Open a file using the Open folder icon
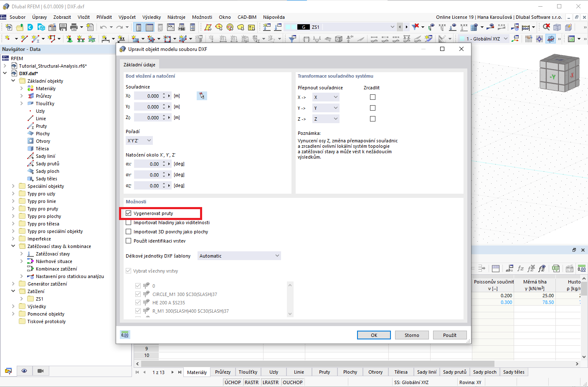Viewport: 588px width, 387px height. click(x=20, y=27)
